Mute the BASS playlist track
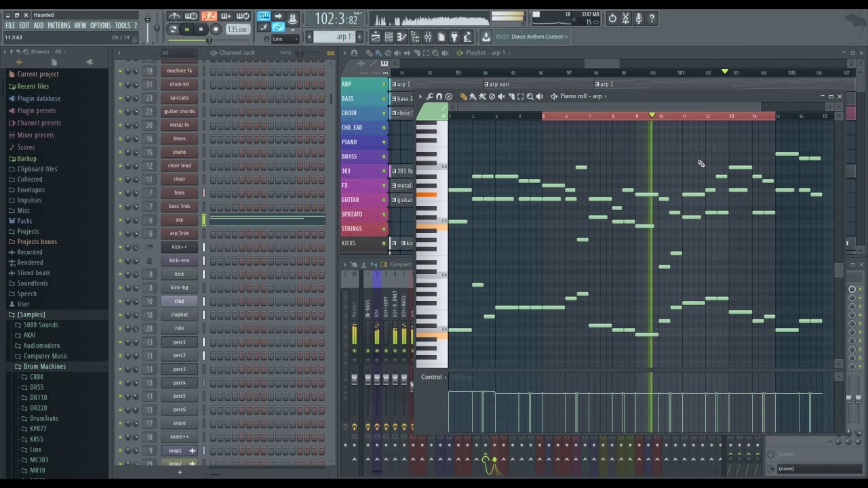 tap(384, 99)
